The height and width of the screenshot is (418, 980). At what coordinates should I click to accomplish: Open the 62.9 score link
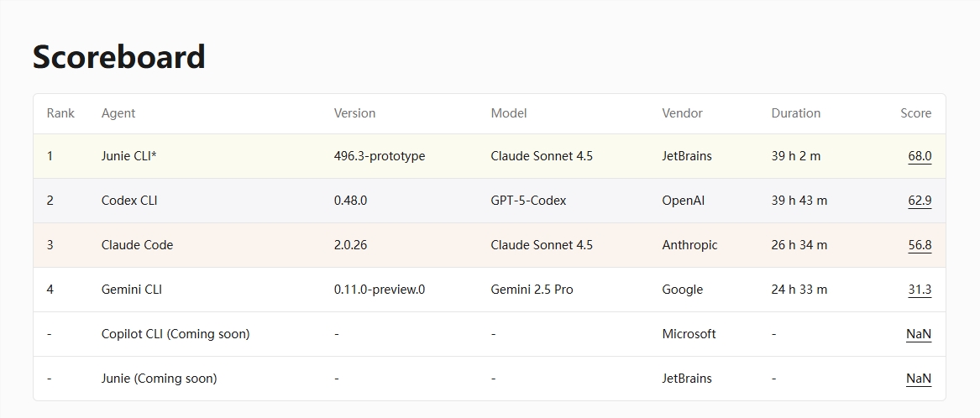pos(919,201)
